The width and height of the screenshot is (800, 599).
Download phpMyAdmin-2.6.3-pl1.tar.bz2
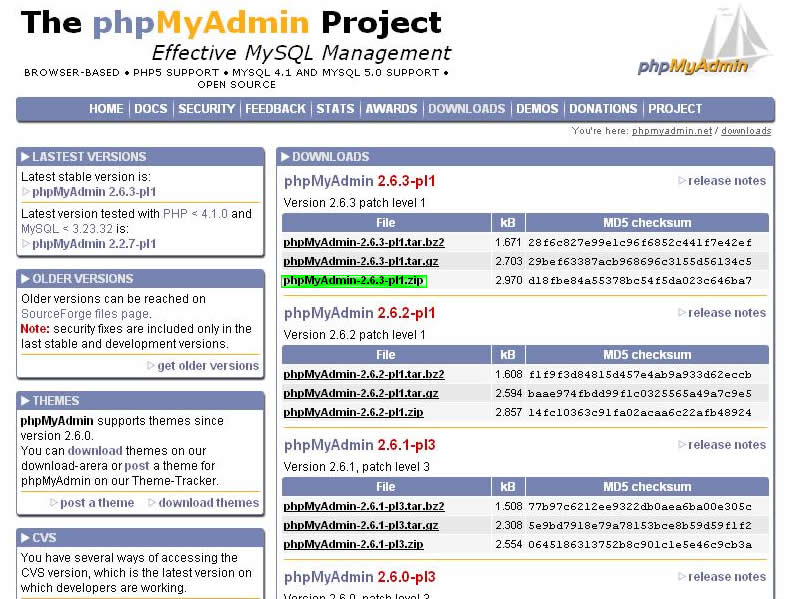[x=364, y=242]
